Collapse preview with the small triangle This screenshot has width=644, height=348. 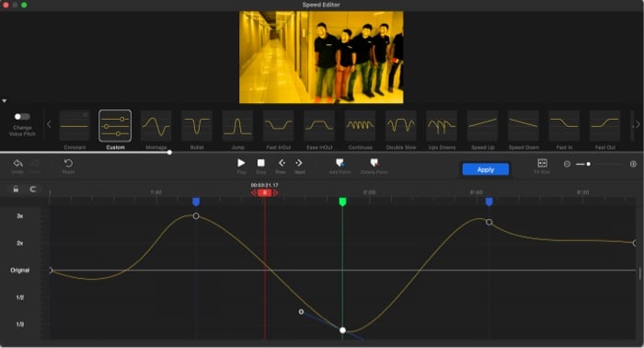pos(4,100)
